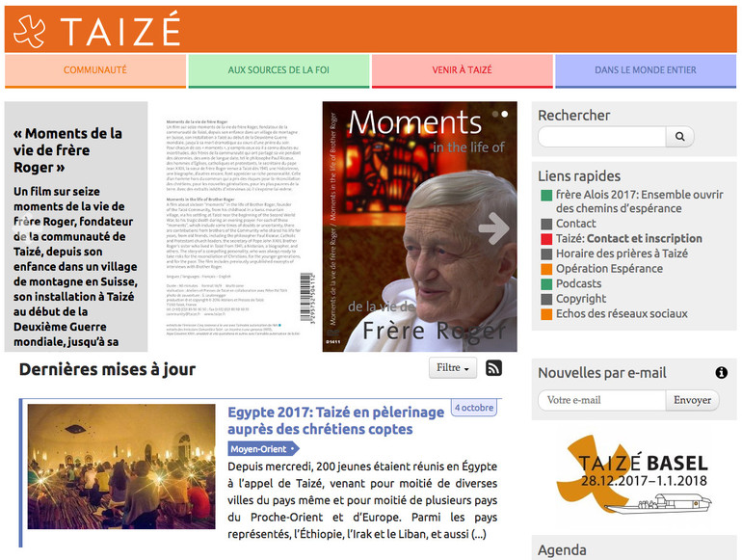This screenshot has width=742, height=560.
Task: Click red square beside Taizé: Contact et inscription
Action: coord(546,239)
